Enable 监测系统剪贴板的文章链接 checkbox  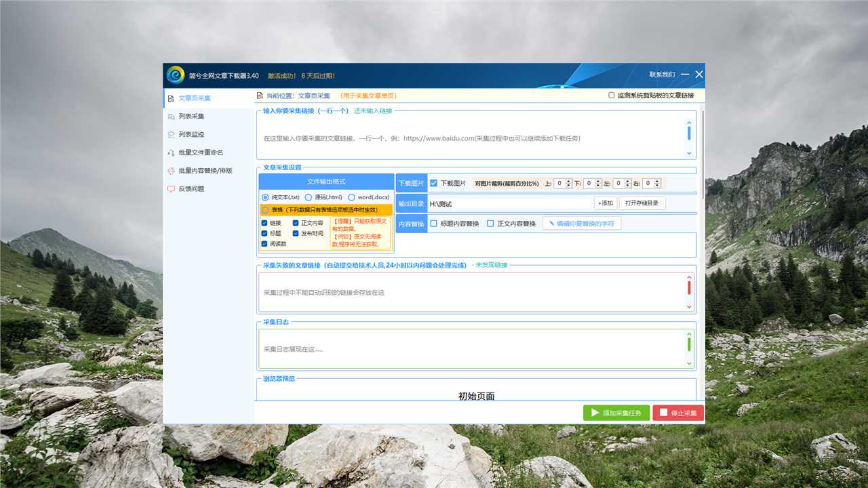(x=611, y=96)
